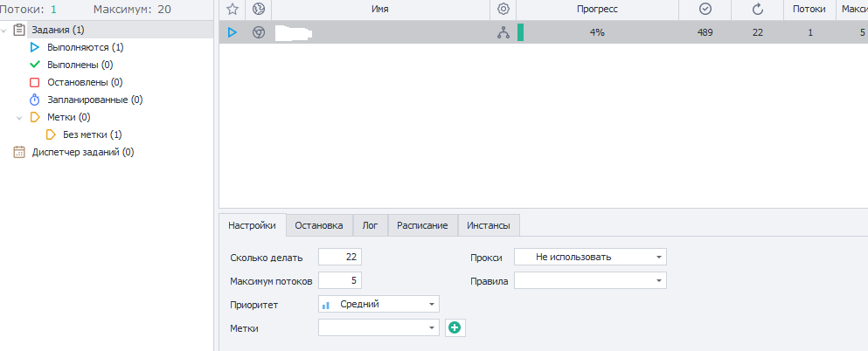868x351 pixels.
Task: Click the Chrome browser icon in task row
Action: [258, 32]
